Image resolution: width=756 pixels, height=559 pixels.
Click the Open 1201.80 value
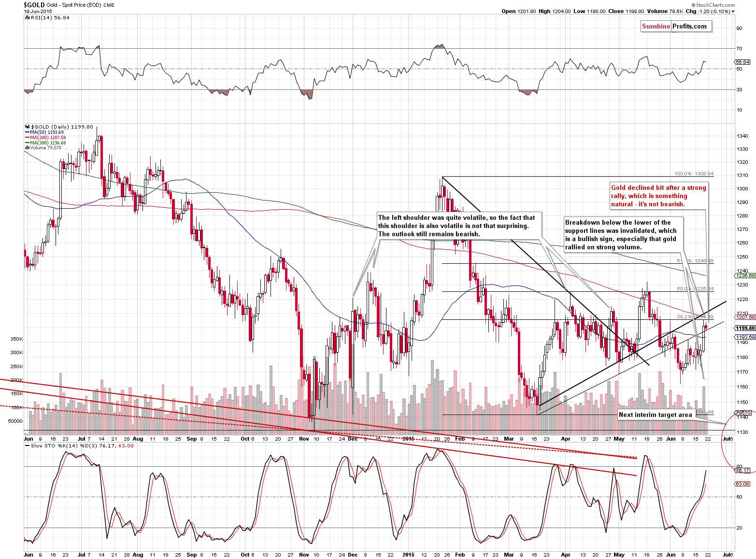click(x=519, y=11)
